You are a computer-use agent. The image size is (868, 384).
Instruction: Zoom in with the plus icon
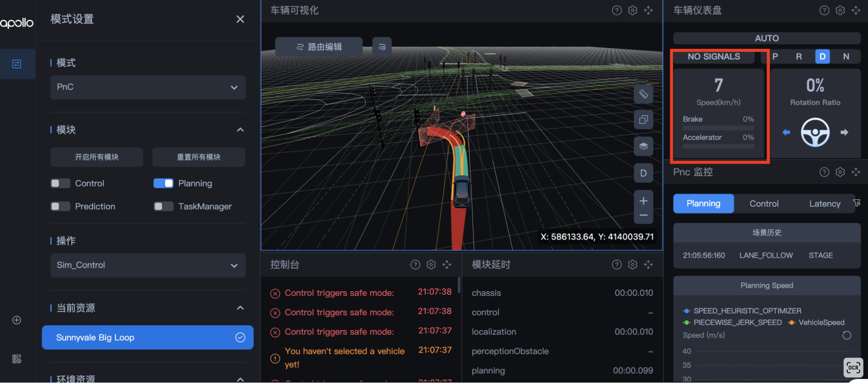(x=643, y=201)
